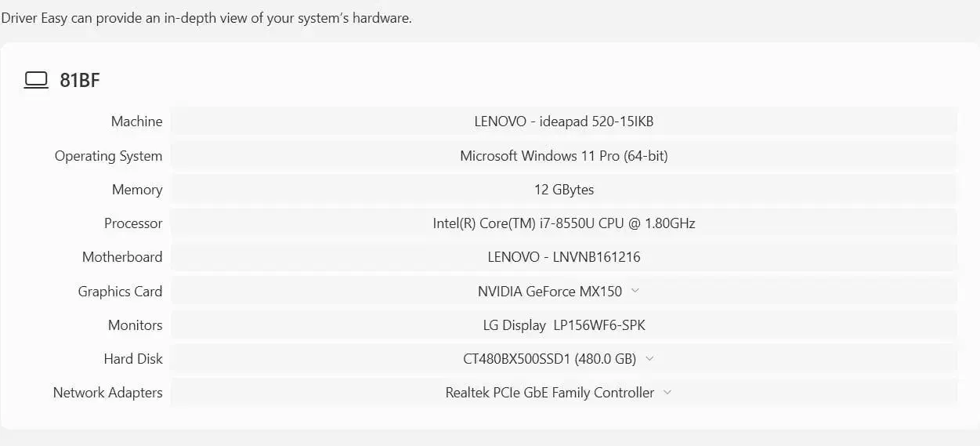Select the Processor row label
980x446 pixels.
tap(133, 223)
